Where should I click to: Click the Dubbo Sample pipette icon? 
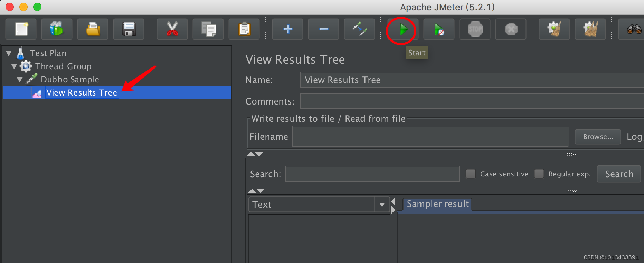(x=31, y=79)
